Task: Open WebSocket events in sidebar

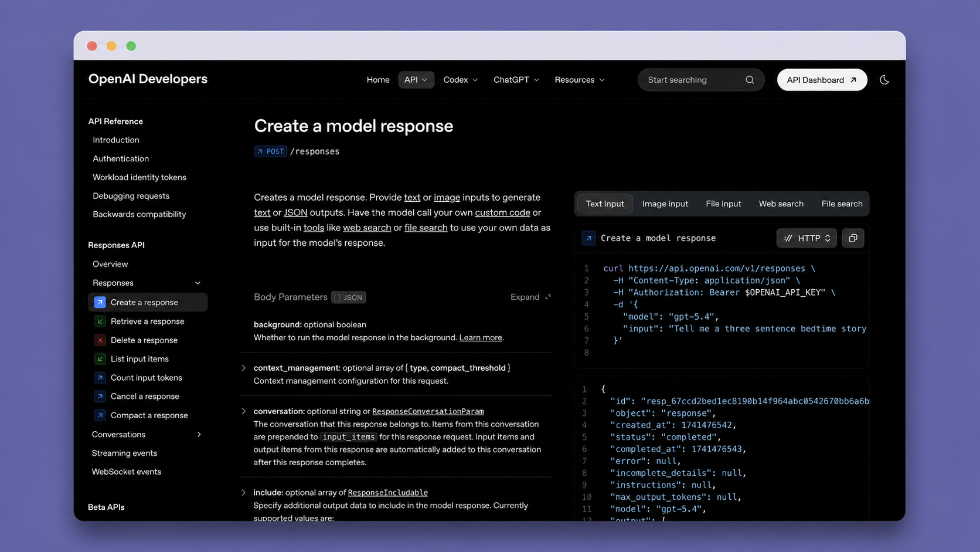Action: point(127,472)
